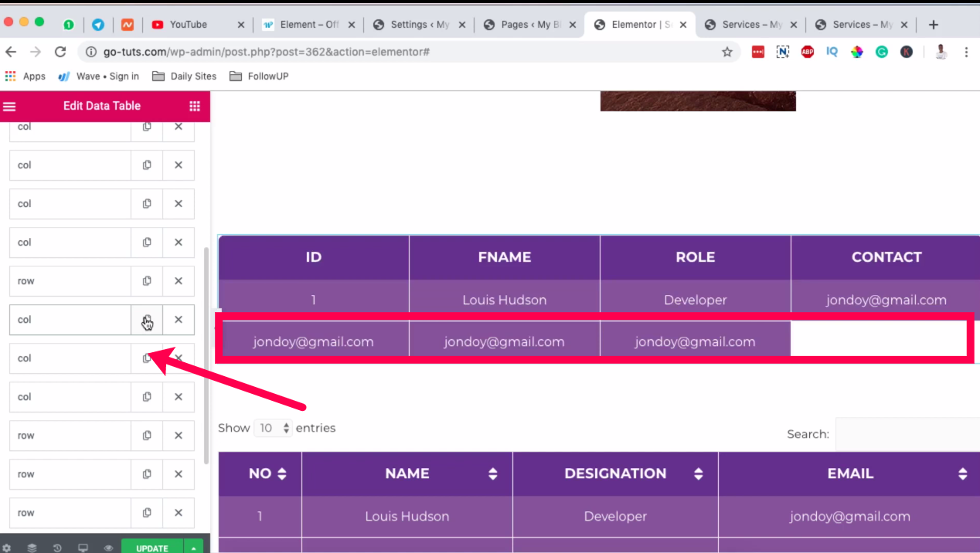The width and height of the screenshot is (980, 553).
Task: Open the LastPass extension icon
Action: [x=758, y=52]
